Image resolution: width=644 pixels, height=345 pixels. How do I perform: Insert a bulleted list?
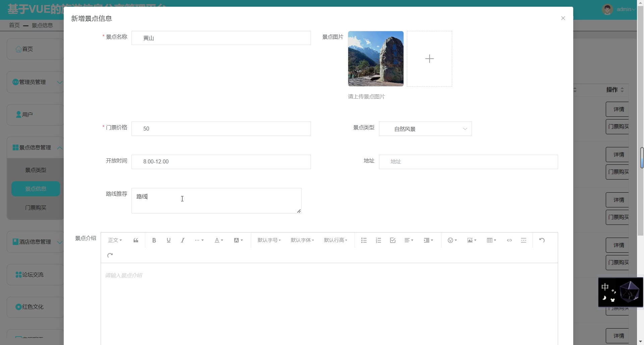[x=364, y=240]
